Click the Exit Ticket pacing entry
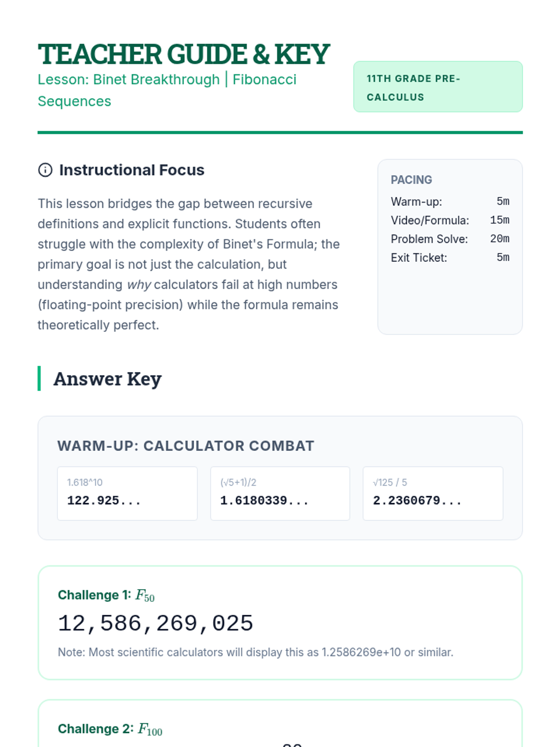560x747 pixels. click(x=450, y=258)
